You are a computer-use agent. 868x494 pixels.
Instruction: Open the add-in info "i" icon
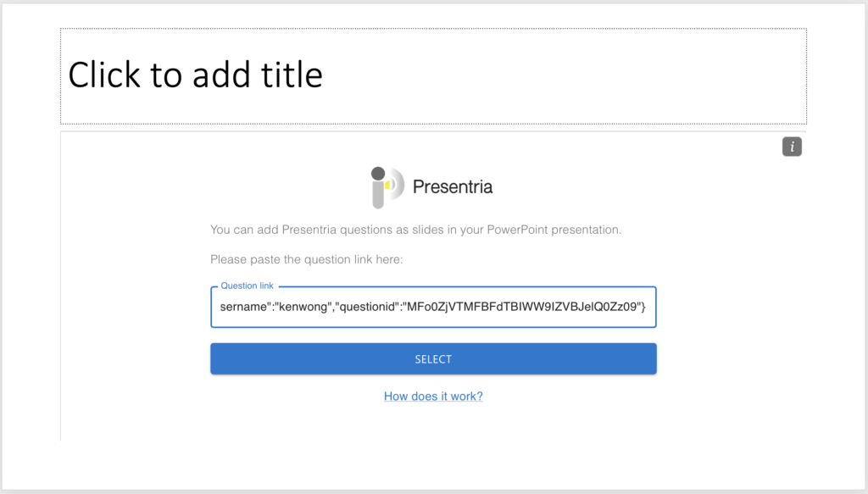[792, 147]
